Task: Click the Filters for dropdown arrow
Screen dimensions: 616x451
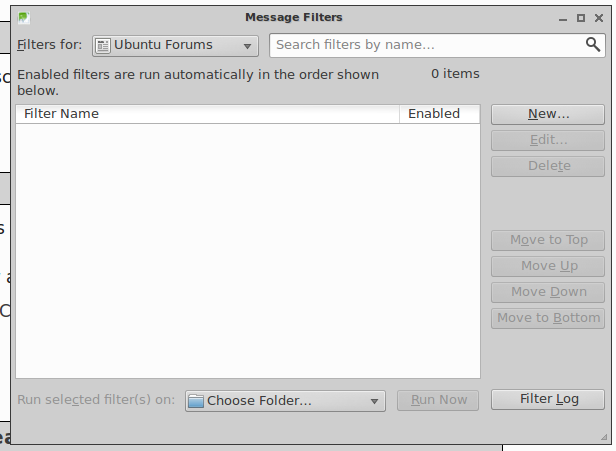Action: [247, 46]
